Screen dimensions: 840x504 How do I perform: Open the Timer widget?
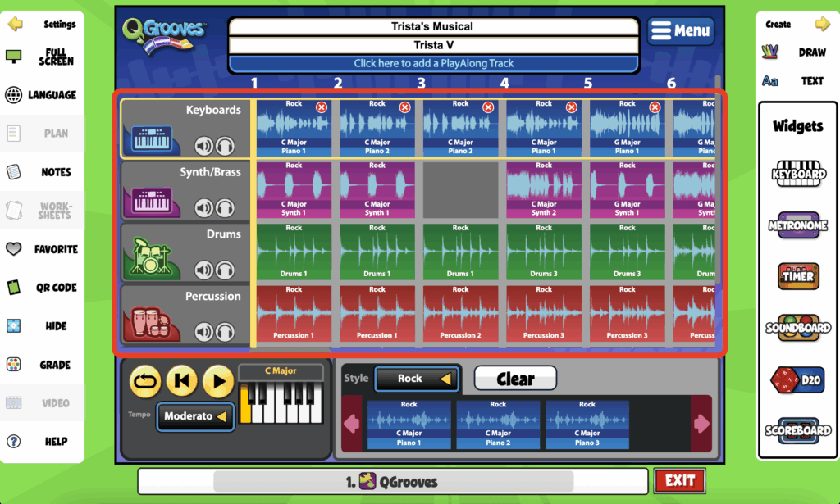(797, 276)
